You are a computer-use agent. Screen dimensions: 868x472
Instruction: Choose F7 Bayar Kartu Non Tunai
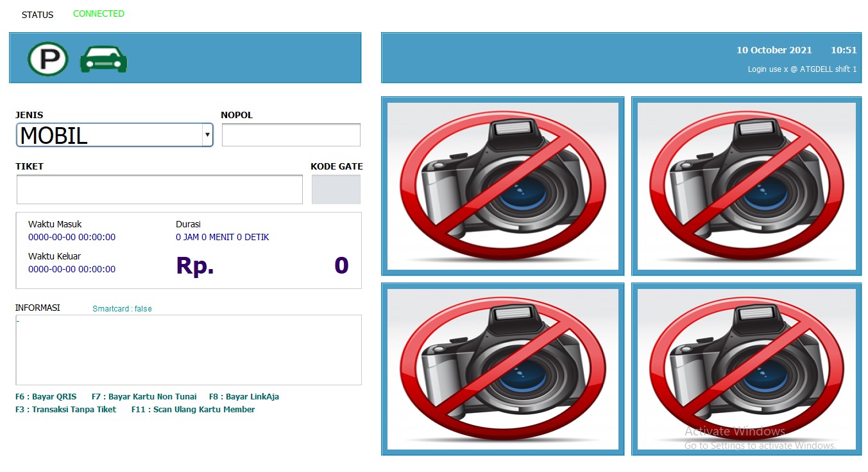[144, 397]
